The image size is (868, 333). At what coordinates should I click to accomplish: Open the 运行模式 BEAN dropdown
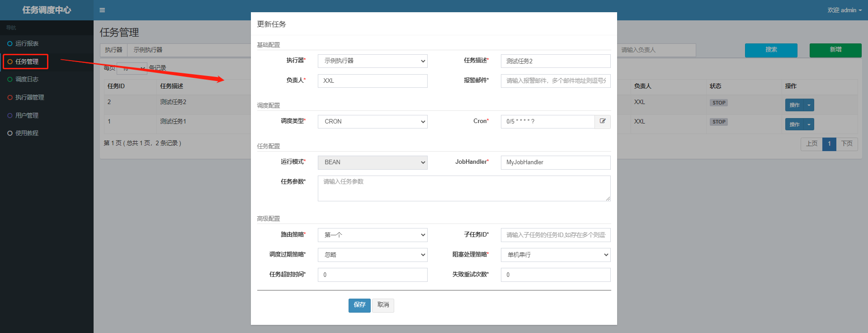point(373,162)
